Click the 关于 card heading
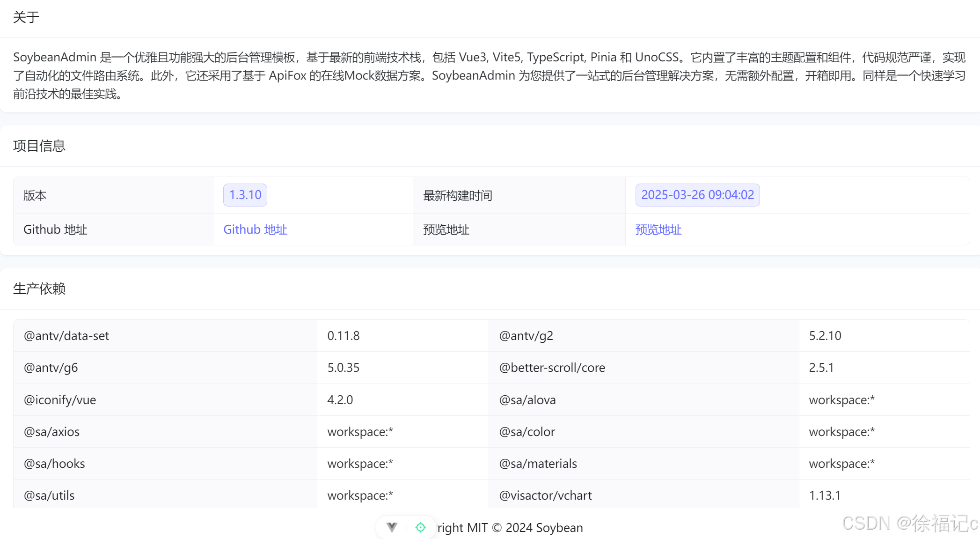 [26, 17]
